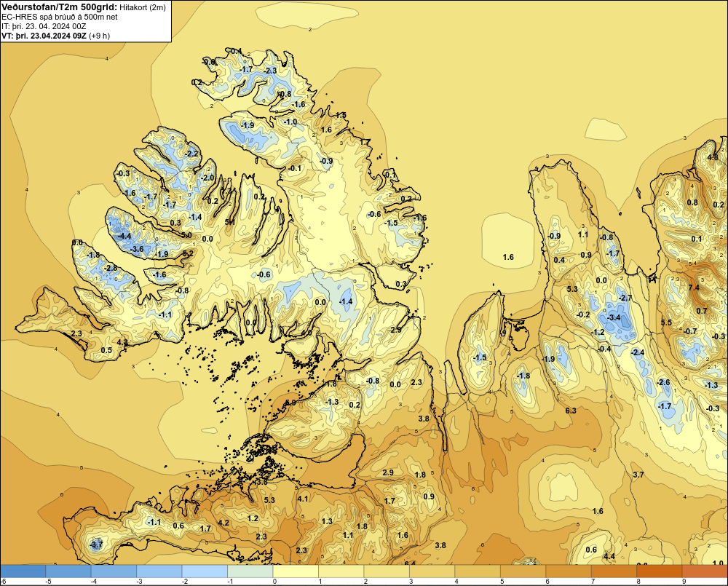Click the 'IT: þri. 23. 04. 2024 00Z' line
Viewport: 728px width, 586px height.
(x=44, y=26)
